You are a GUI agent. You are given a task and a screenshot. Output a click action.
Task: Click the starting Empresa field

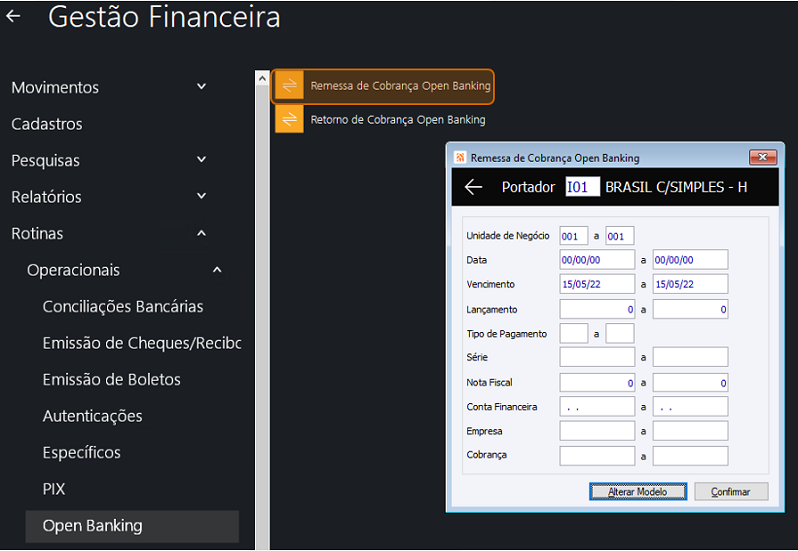click(x=597, y=431)
